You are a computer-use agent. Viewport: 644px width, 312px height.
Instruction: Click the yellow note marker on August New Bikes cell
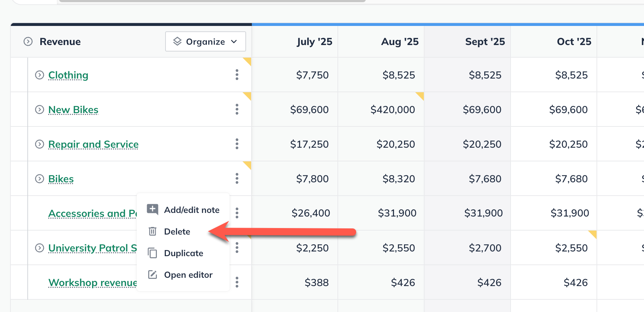tap(420, 95)
